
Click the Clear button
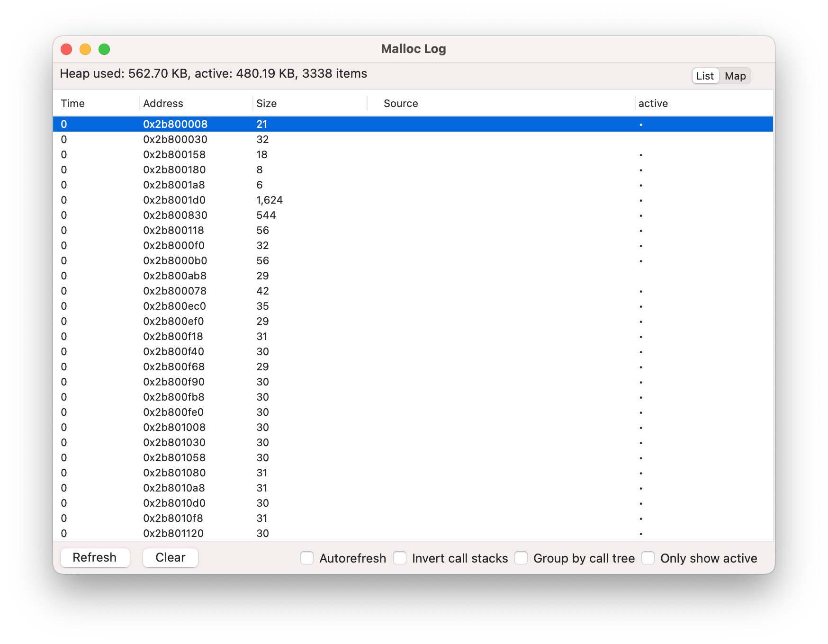pos(170,557)
